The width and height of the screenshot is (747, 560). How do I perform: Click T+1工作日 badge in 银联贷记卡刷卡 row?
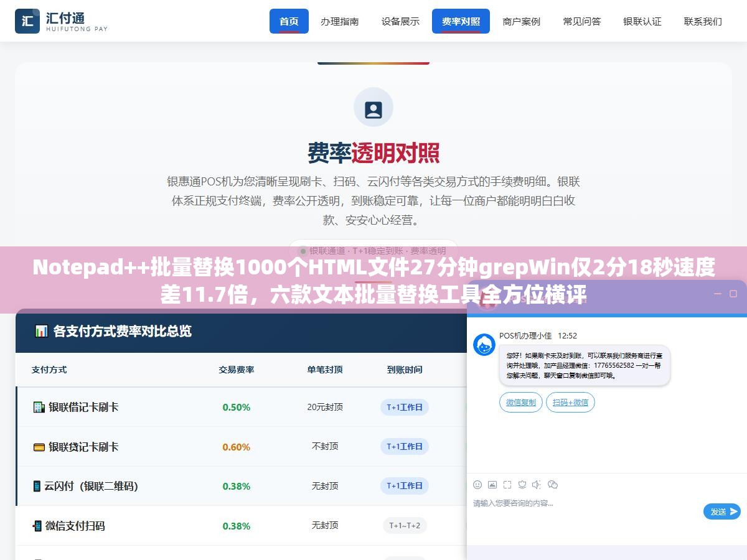point(405,447)
